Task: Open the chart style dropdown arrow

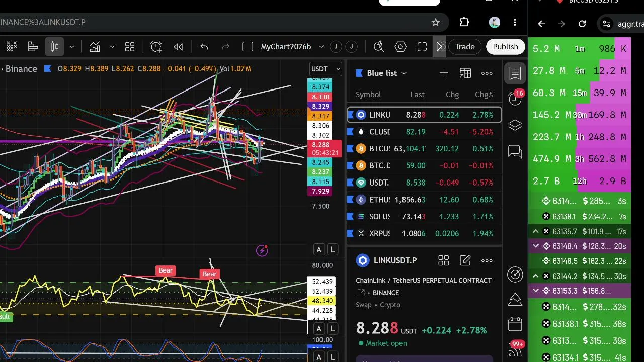Action: click(x=72, y=47)
